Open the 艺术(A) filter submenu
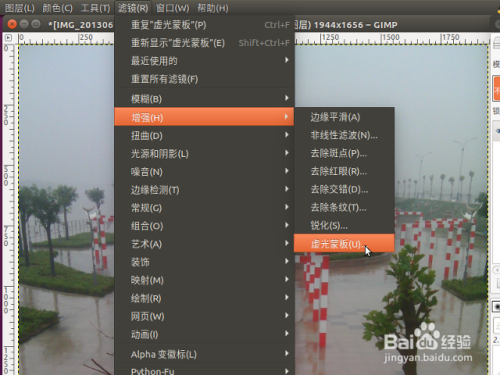 click(204, 244)
